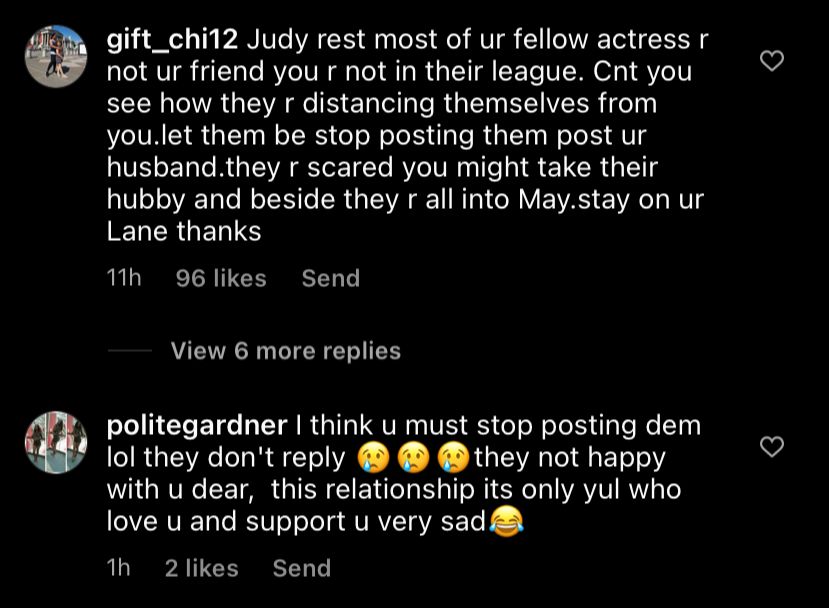Tap the middle crying emoji
829x608 pixels.
coord(412,458)
